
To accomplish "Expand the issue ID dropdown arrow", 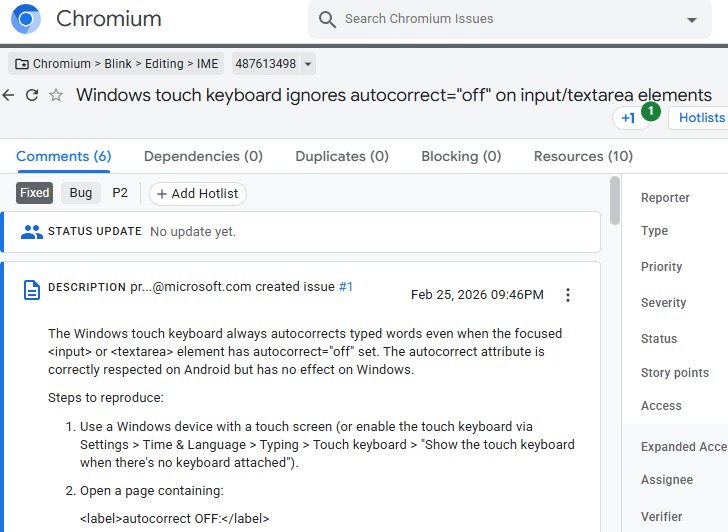I will [308, 64].
